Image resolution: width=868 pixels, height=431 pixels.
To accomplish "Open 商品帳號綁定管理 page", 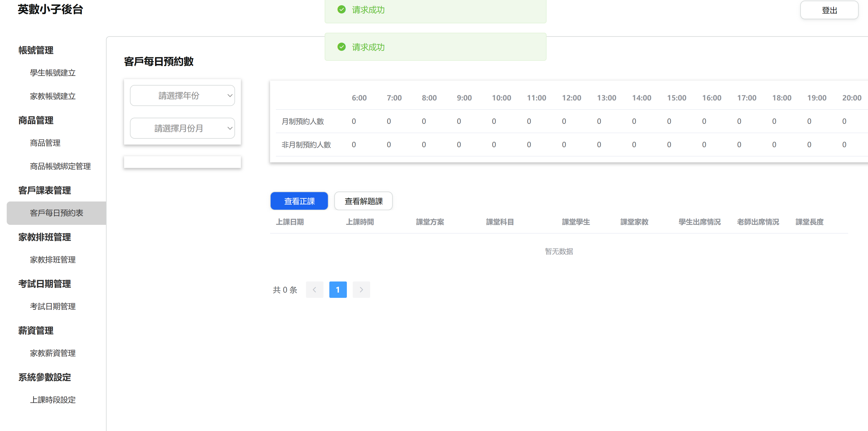I will coord(60,166).
